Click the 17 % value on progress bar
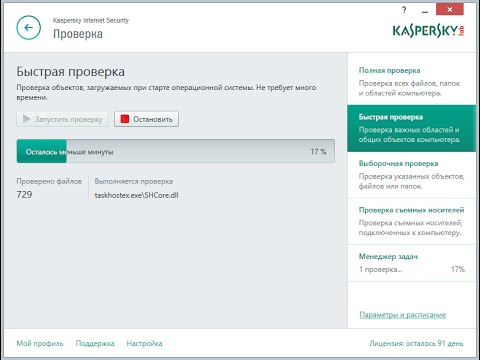Viewport: 480px width, 360px height. pos(318,152)
